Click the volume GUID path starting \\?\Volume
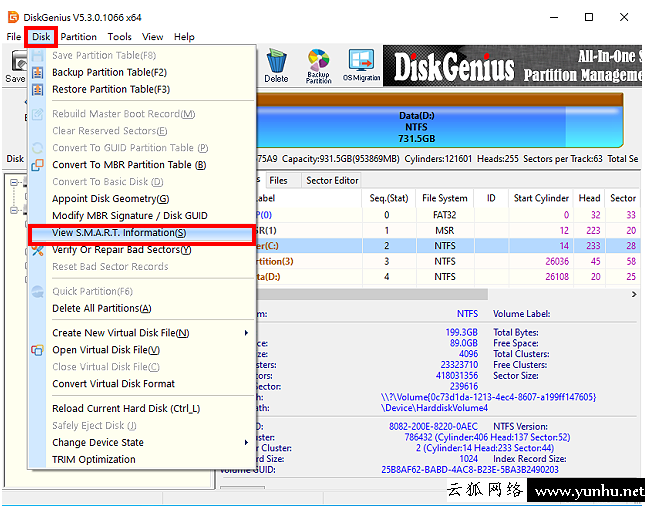Image resolution: width=648 pixels, height=513 pixels. click(488, 397)
